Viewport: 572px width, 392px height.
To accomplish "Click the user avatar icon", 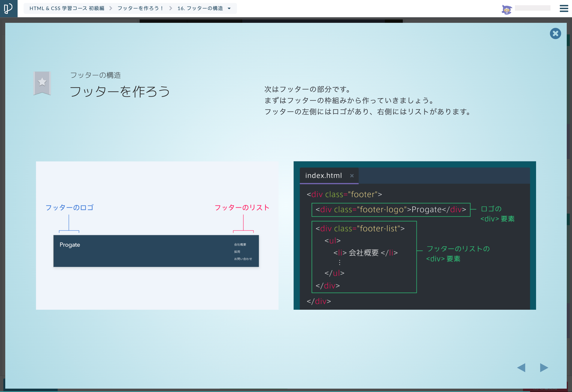I will [506, 10].
